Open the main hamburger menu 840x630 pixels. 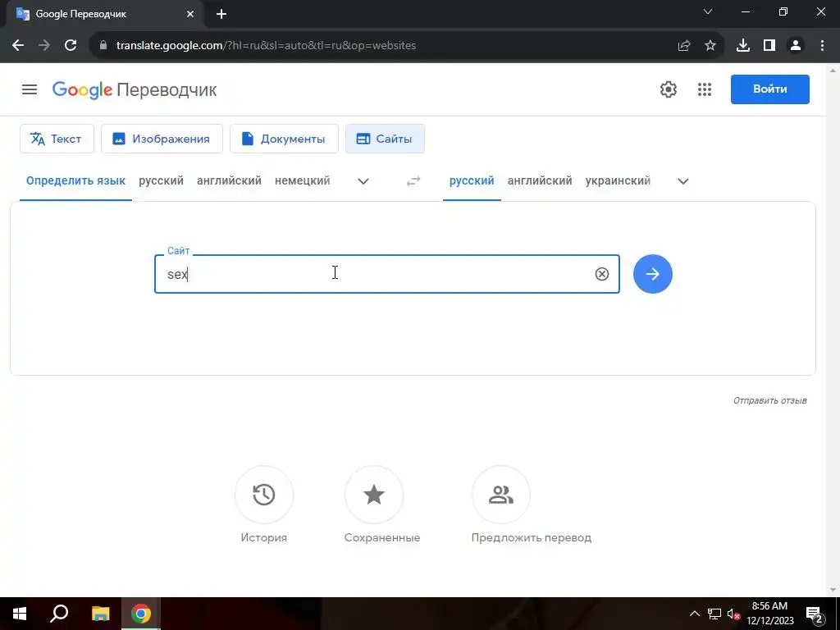(30, 89)
